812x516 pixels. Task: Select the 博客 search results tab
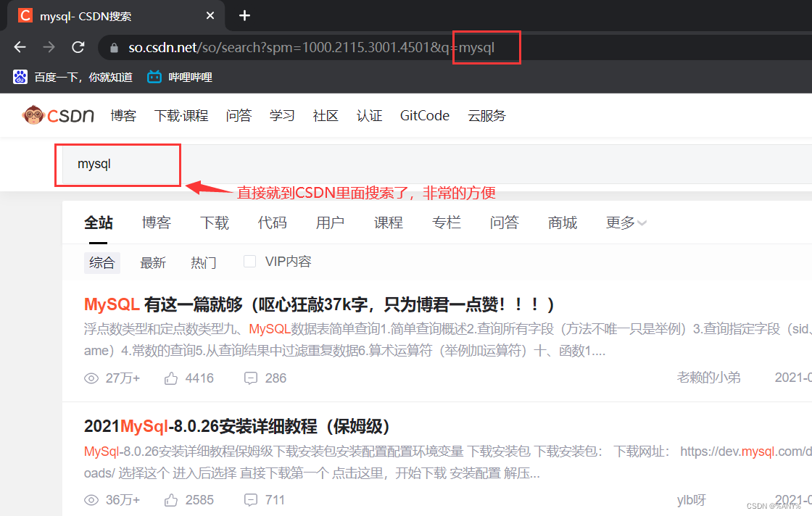point(157,222)
